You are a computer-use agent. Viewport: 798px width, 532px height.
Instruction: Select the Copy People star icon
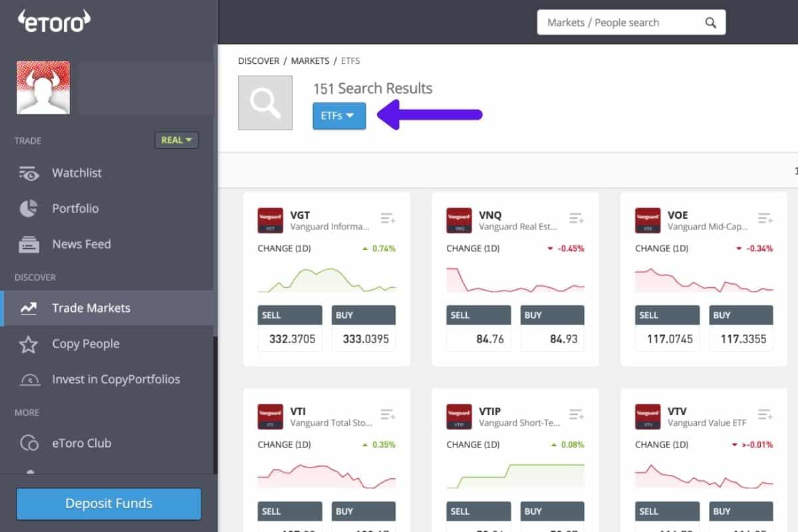pos(28,344)
